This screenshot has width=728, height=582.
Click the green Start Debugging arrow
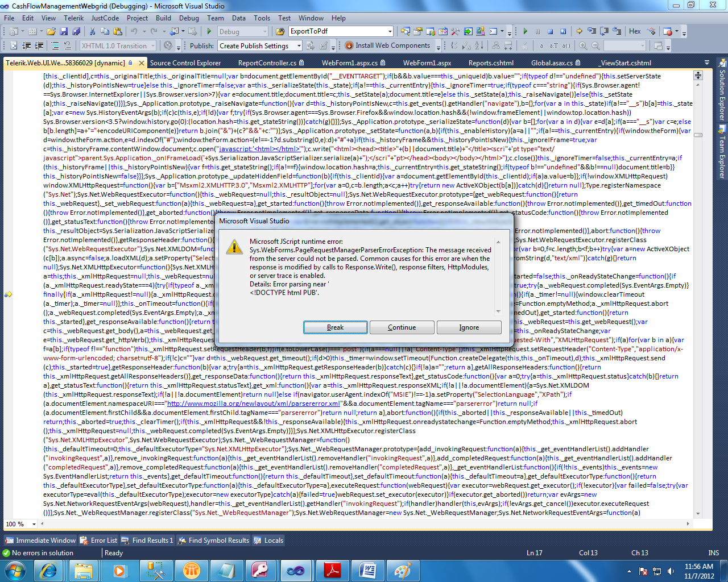tap(209, 32)
